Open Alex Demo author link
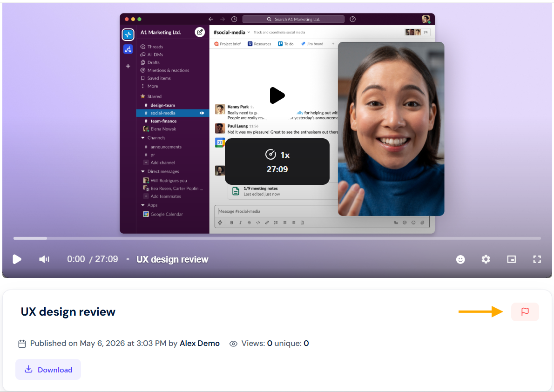The image size is (554, 392). 200,343
